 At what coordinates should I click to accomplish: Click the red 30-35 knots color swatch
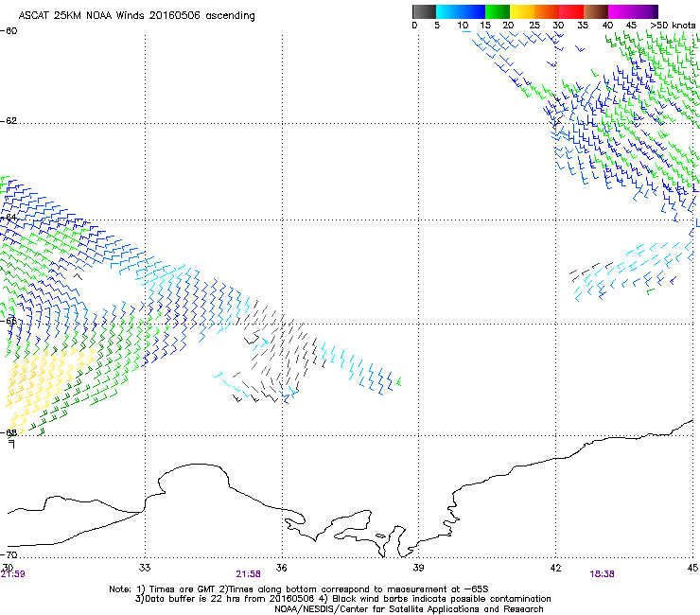[571, 11]
